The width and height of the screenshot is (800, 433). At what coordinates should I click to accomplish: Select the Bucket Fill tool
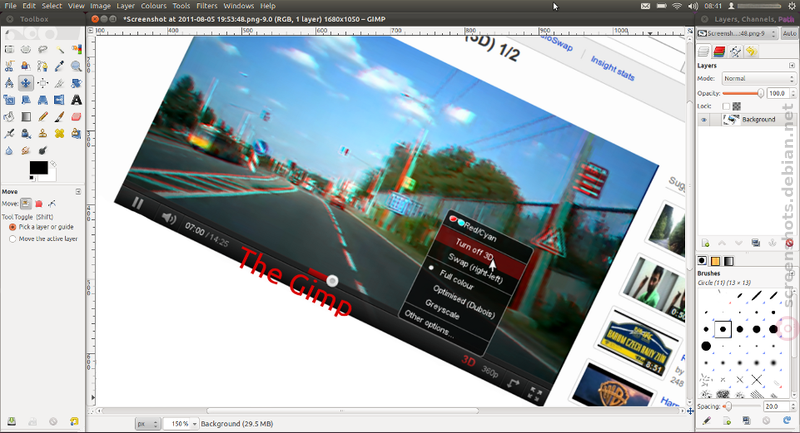pos(9,117)
